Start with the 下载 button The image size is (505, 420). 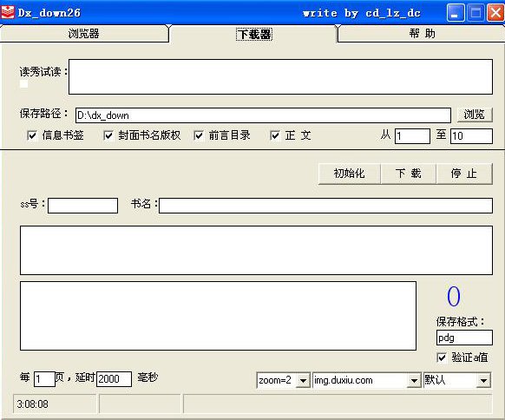coord(409,174)
